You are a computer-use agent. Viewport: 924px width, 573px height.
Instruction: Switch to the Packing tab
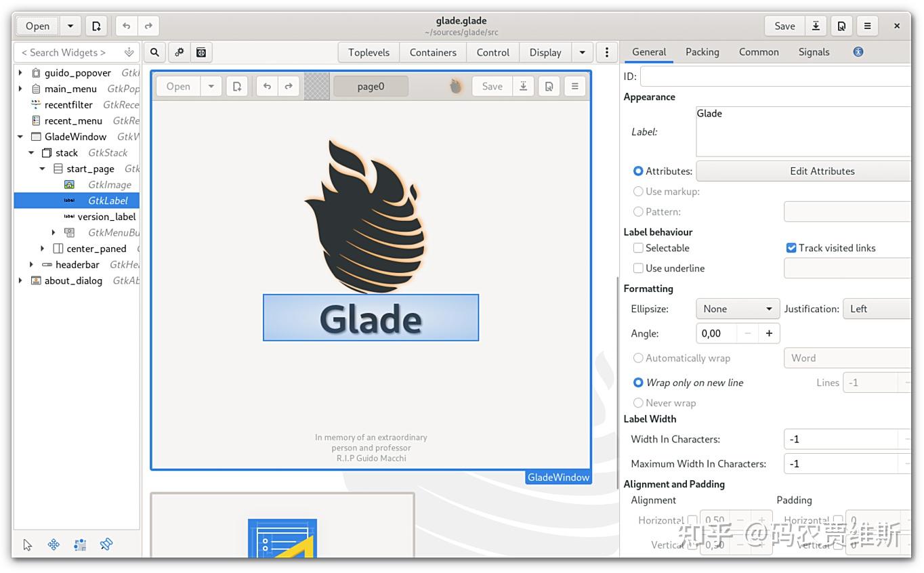(702, 51)
